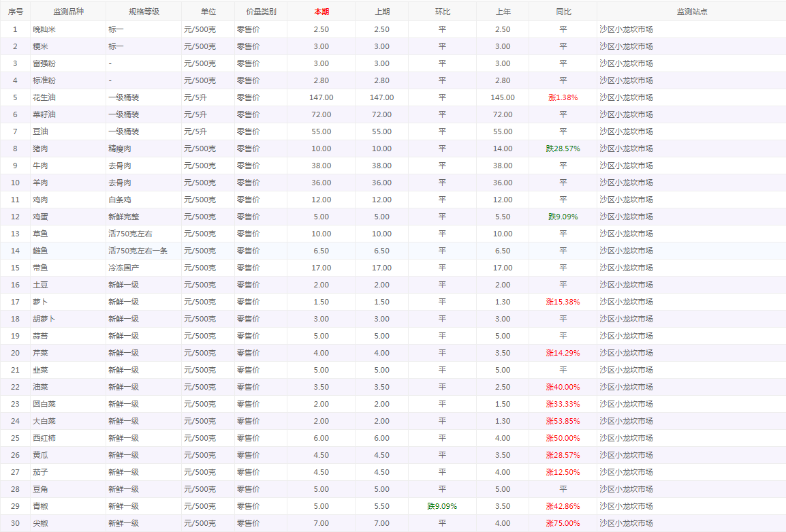Click the 规格等级 column header
Screen dimensions: 786x532
pos(144,12)
